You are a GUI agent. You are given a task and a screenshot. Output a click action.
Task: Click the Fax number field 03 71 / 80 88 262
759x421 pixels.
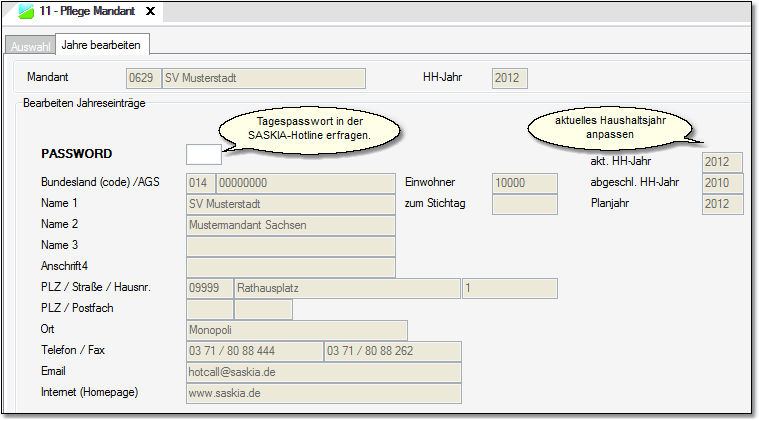tap(392, 351)
